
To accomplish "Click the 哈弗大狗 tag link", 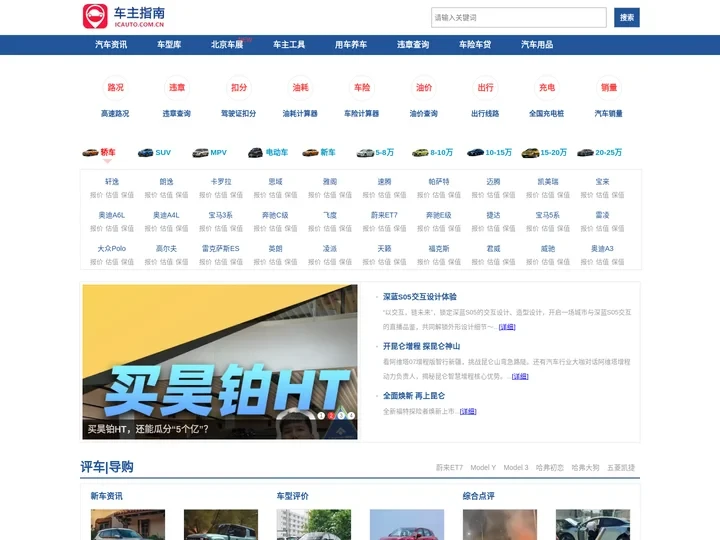I will [585, 467].
